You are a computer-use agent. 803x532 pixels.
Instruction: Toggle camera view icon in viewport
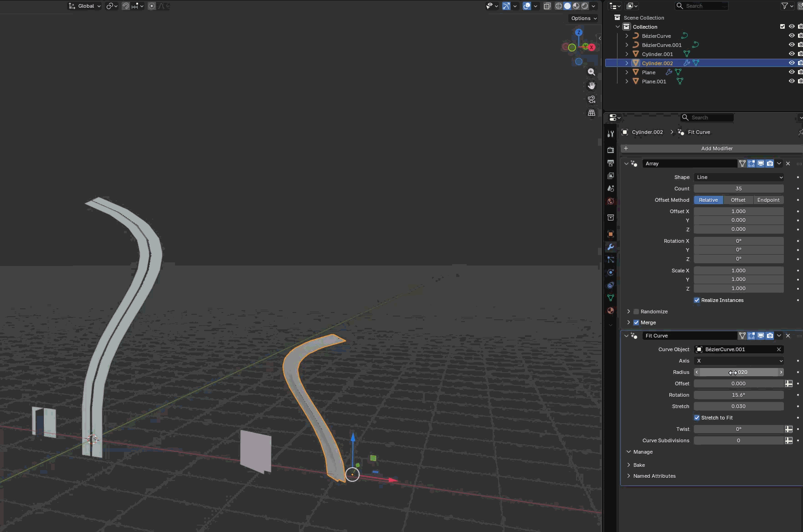592,99
